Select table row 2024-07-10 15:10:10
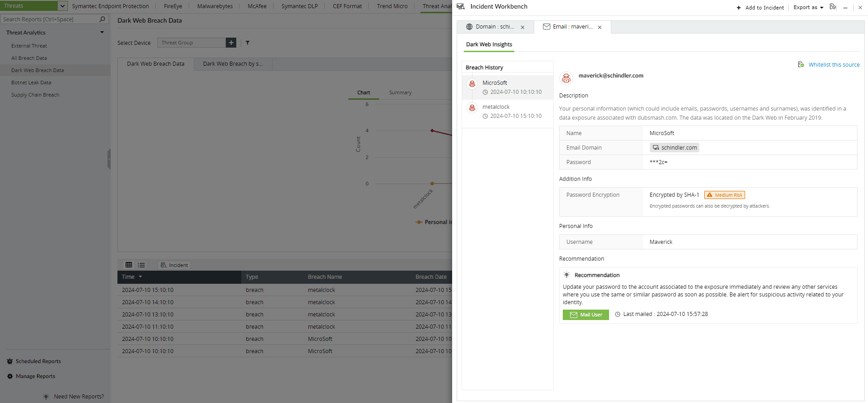This screenshot has height=403, width=868. 285,290
